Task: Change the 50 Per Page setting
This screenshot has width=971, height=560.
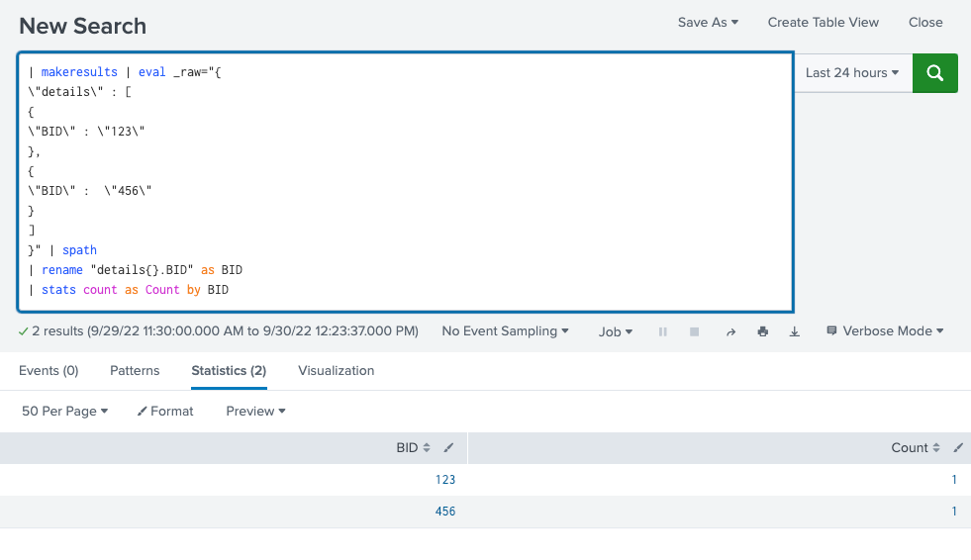Action: pos(64,411)
